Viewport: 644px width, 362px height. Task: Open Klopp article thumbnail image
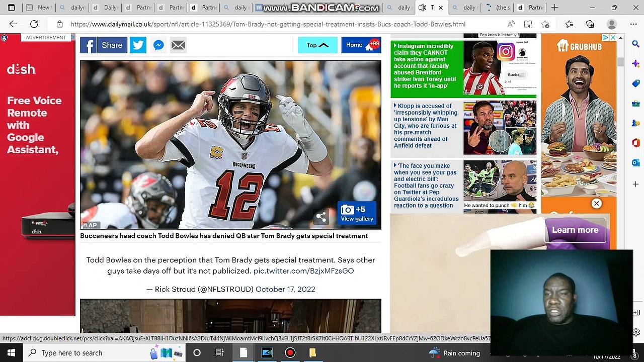coord(500,128)
